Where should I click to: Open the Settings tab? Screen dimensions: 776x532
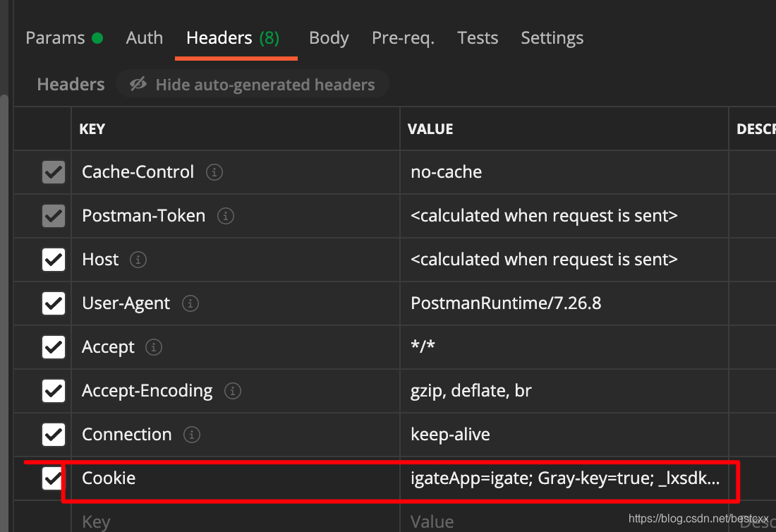coord(552,38)
